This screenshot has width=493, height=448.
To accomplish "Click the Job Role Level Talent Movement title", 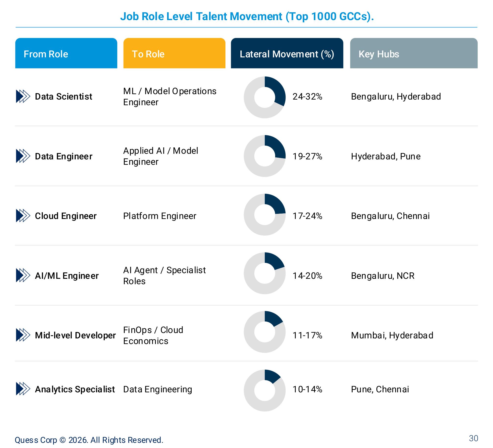I will click(247, 16).
